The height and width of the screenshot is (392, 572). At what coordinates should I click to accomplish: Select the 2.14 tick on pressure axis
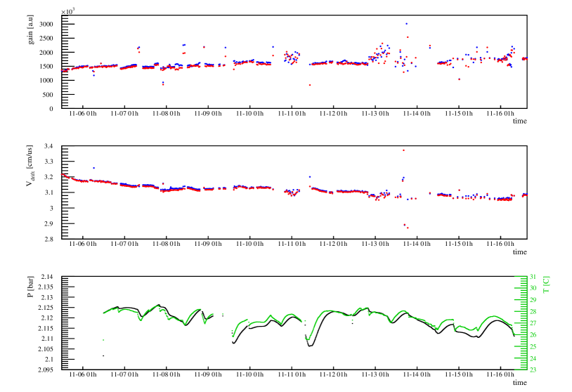47,277
